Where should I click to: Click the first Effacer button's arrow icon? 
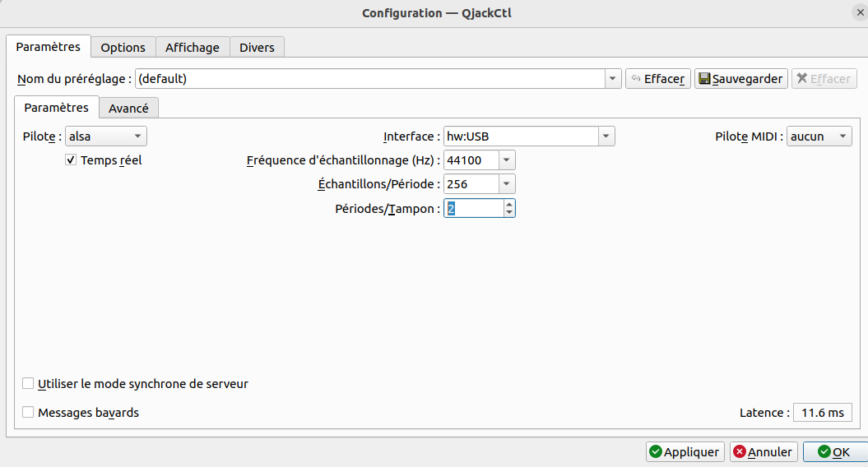636,79
